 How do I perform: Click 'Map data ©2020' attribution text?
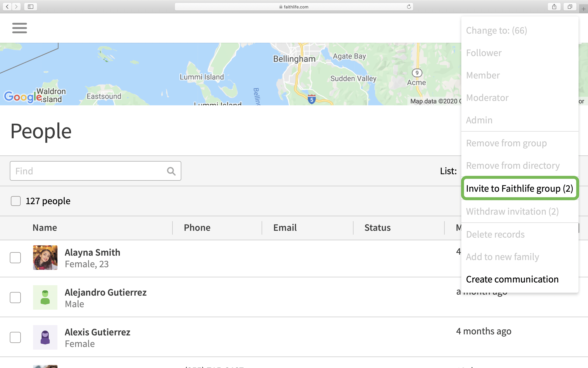pyautogui.click(x=434, y=101)
